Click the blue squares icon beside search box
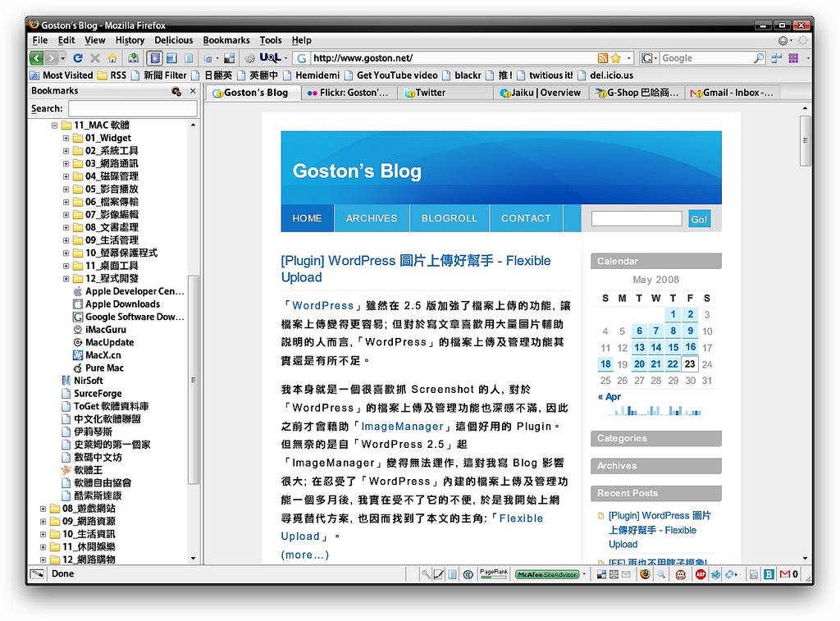 coord(777,58)
